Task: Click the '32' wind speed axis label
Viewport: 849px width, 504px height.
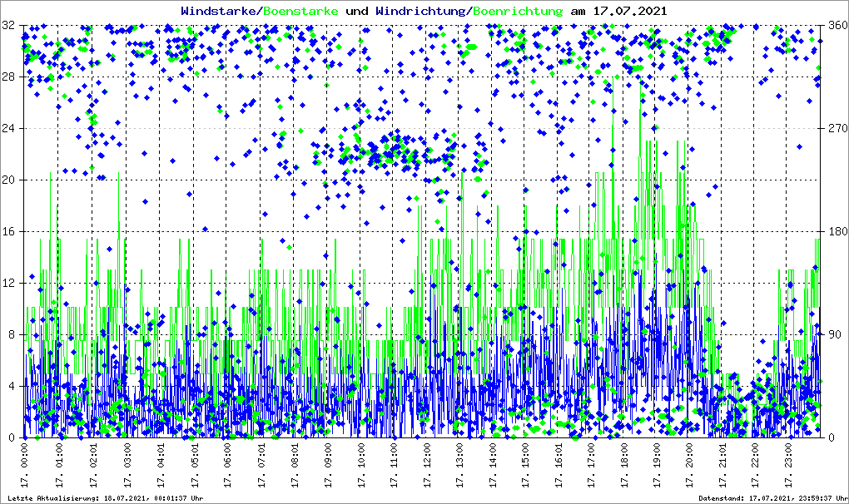Action: click(7, 26)
